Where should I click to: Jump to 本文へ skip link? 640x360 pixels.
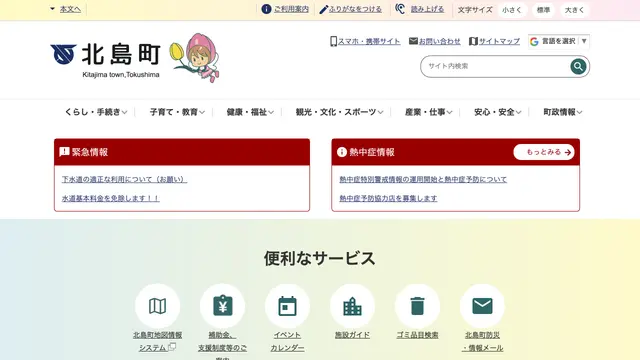(x=70, y=9)
